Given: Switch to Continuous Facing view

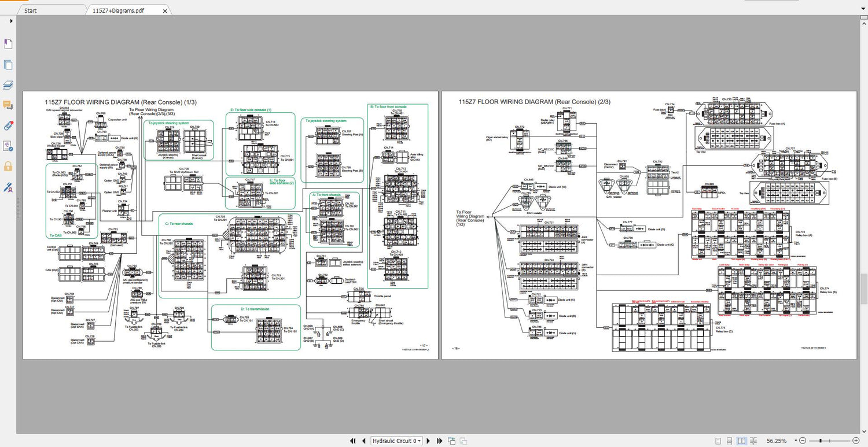Looking at the screenshot, I should pos(754,441).
